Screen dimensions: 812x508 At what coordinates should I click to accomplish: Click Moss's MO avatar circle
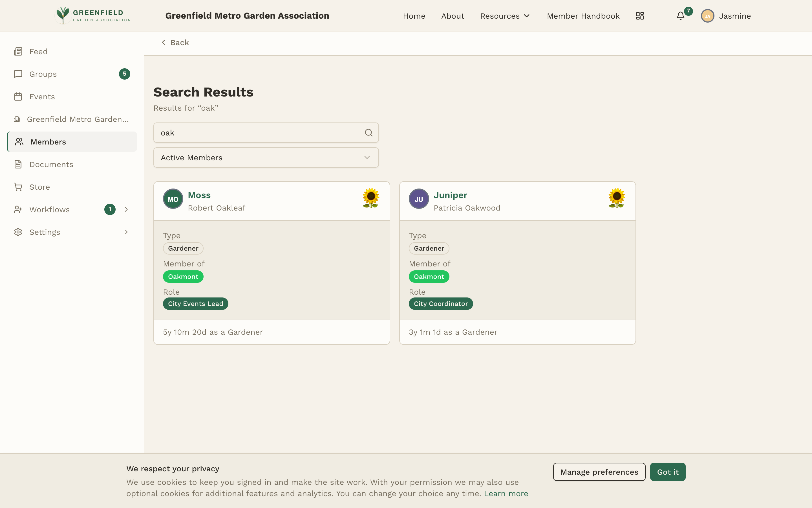pos(173,199)
